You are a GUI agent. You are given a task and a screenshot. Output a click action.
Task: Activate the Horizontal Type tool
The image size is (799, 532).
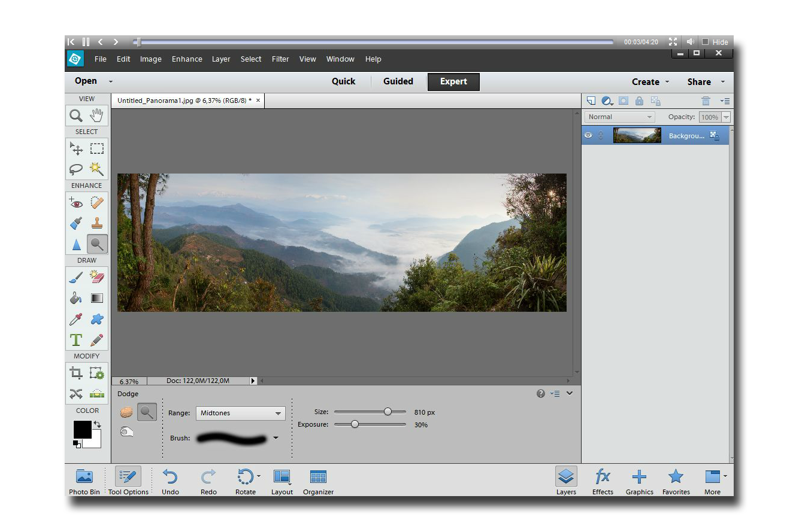(x=76, y=340)
